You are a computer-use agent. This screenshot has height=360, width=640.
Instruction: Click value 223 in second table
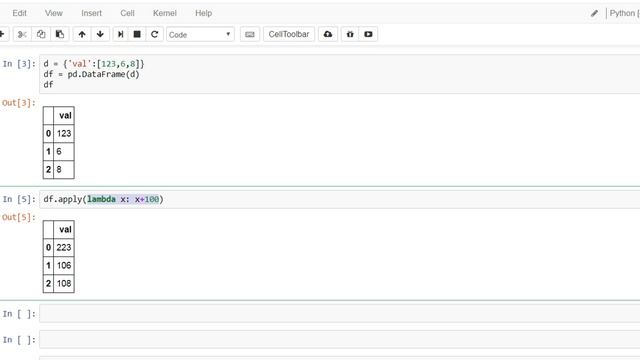click(x=64, y=247)
